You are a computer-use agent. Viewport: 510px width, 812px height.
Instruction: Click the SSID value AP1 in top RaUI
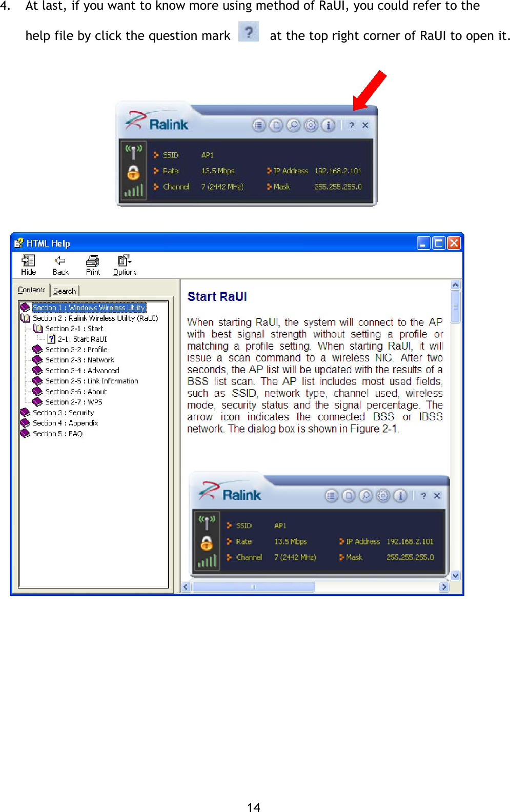(x=208, y=155)
